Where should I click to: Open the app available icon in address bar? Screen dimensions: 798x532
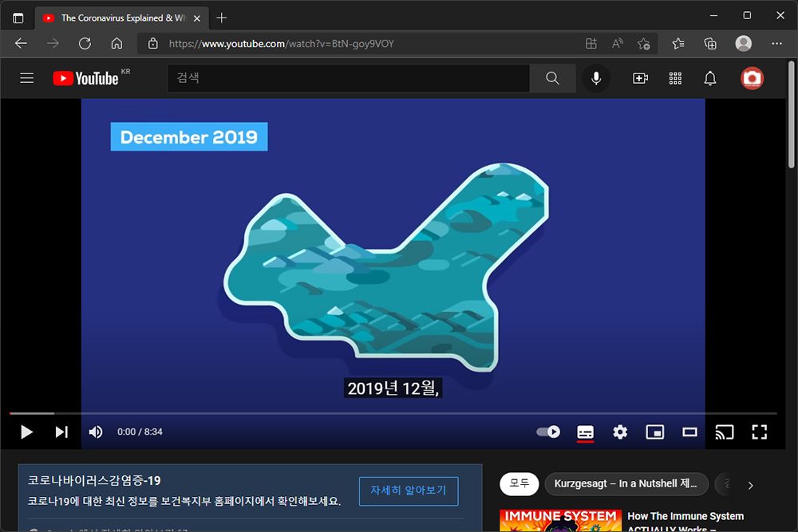pos(591,44)
